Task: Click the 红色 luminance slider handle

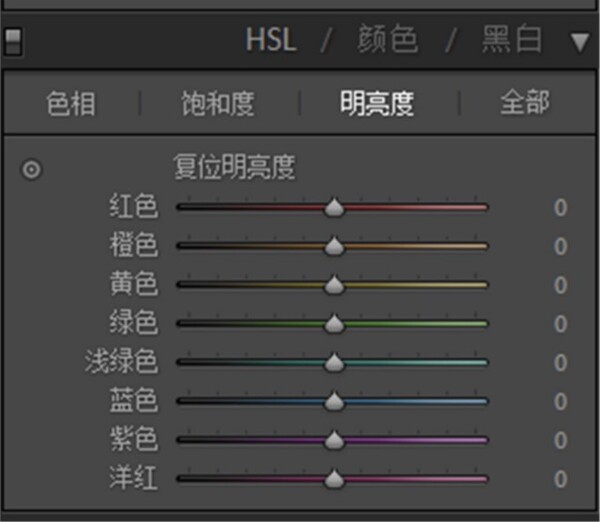Action: point(334,208)
